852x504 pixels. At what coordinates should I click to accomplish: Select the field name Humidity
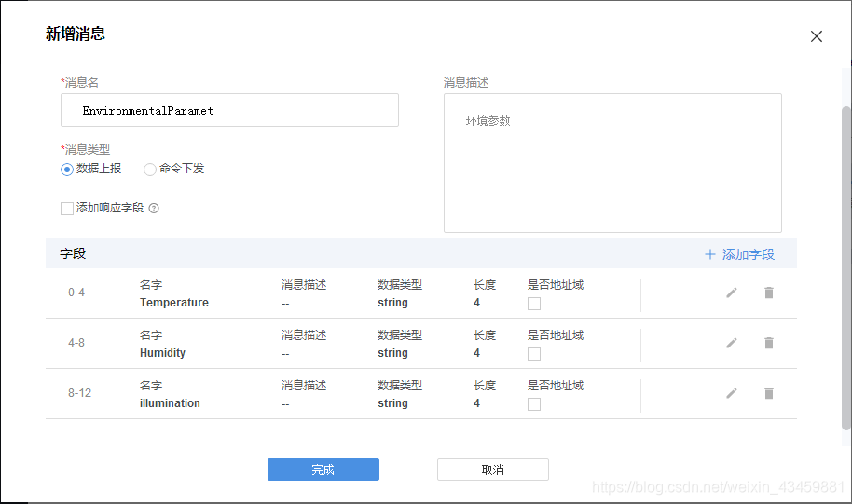162,353
